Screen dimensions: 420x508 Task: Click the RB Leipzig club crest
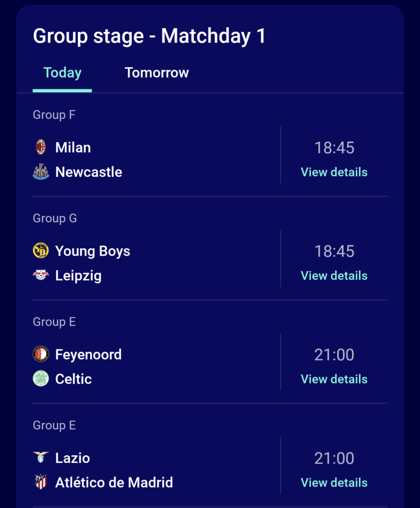[41, 275]
